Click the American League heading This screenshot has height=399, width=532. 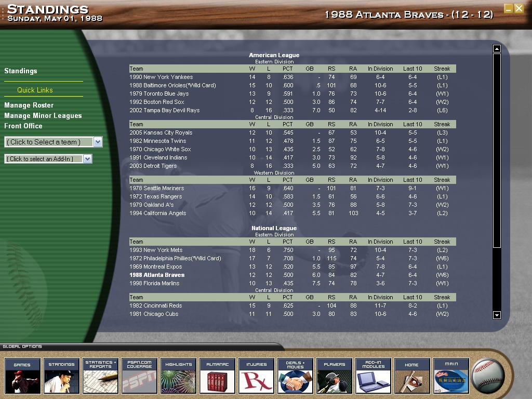tap(274, 55)
